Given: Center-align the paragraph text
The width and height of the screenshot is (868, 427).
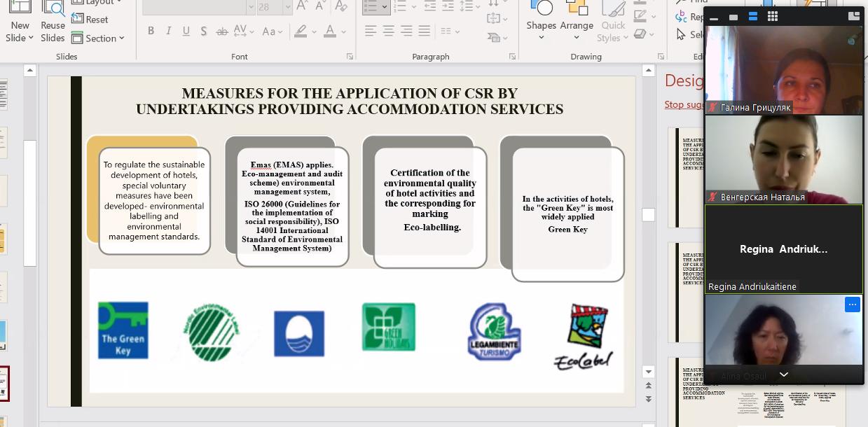Looking at the screenshot, I should click(x=388, y=31).
